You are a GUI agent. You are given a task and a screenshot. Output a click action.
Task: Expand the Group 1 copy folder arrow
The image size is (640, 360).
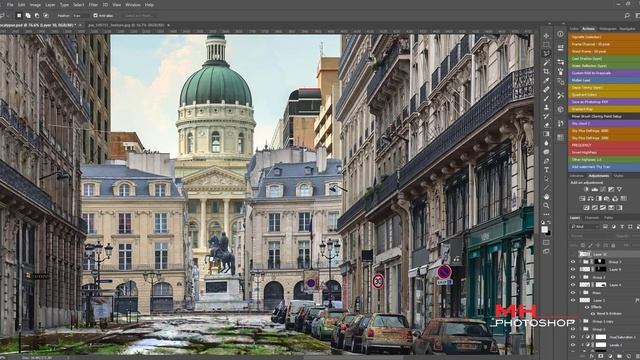coord(580,322)
